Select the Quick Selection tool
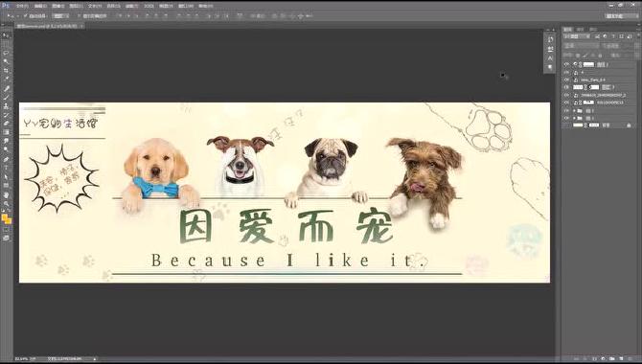 click(6, 61)
